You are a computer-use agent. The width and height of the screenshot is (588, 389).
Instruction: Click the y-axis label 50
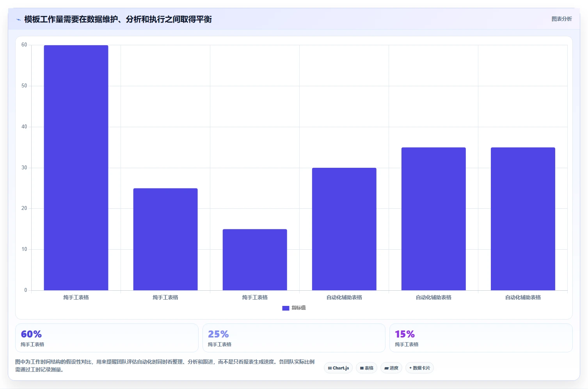click(24, 86)
